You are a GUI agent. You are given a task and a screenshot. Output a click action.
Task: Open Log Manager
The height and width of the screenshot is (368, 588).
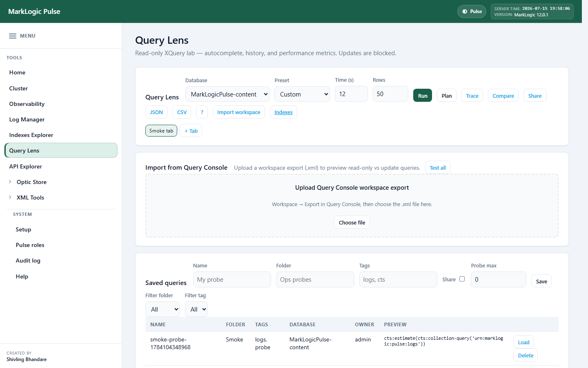coord(61,119)
